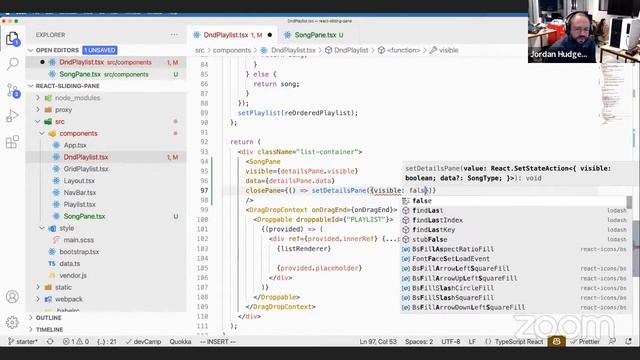Collapse the components folder

click(x=42, y=133)
